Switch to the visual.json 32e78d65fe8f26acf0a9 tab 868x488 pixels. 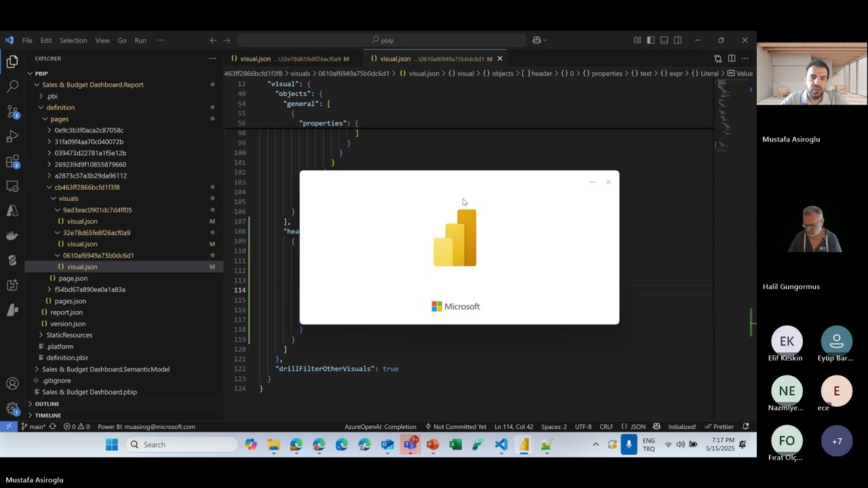[x=294, y=59]
